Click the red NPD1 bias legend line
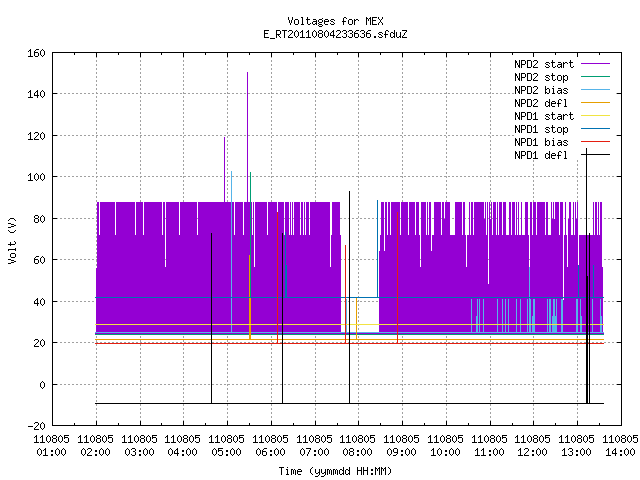The height and width of the screenshot is (480, 640). coord(596,142)
